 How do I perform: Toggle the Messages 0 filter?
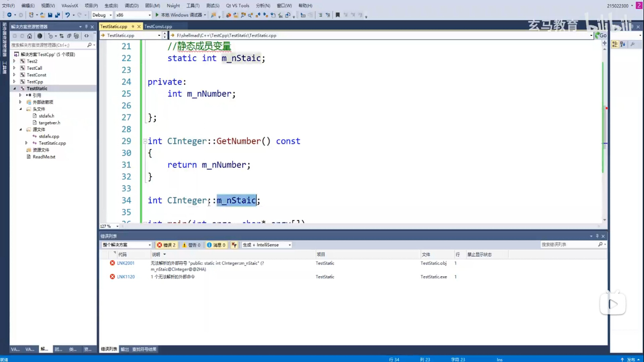click(216, 245)
